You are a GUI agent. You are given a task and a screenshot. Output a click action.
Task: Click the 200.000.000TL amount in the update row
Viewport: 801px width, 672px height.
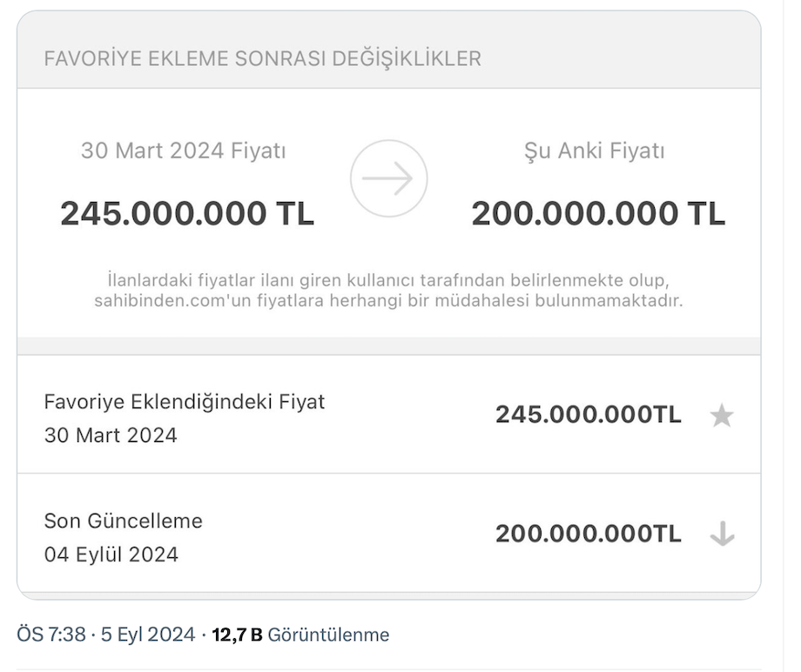click(588, 534)
